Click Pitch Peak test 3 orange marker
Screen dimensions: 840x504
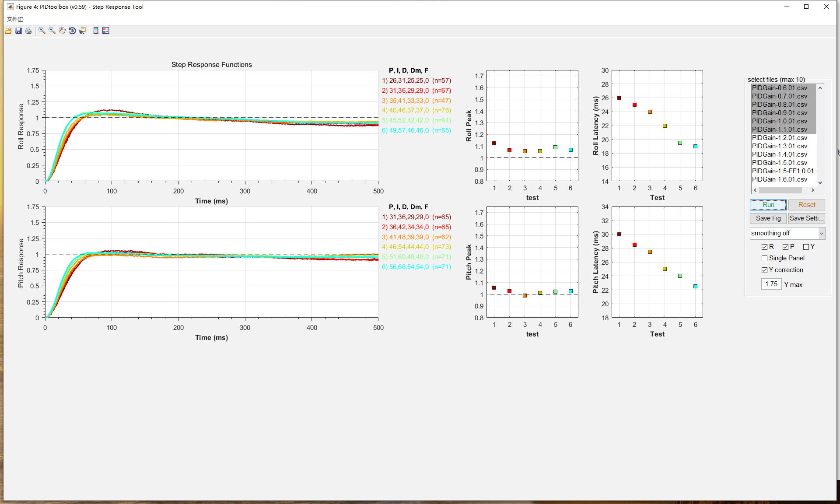[x=525, y=296]
